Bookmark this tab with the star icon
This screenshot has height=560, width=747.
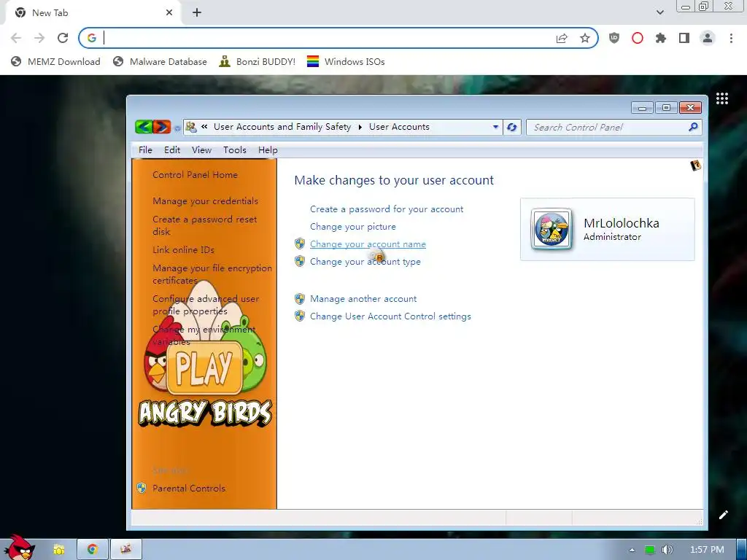tap(585, 38)
